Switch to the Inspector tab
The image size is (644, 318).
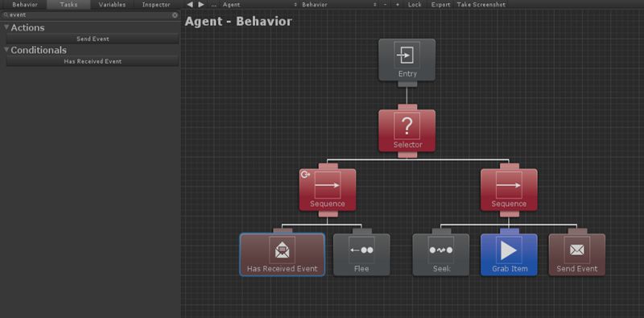point(156,5)
